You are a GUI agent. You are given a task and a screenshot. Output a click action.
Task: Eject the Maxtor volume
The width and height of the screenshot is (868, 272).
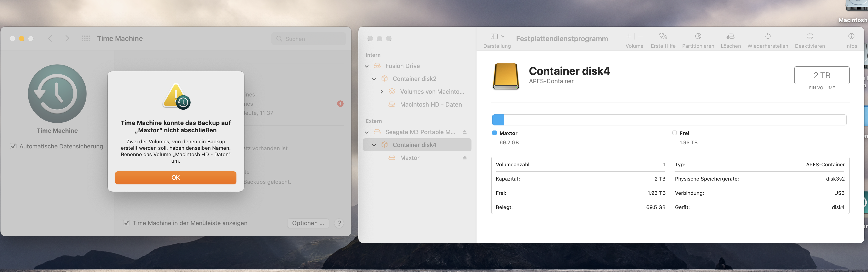[x=464, y=158]
